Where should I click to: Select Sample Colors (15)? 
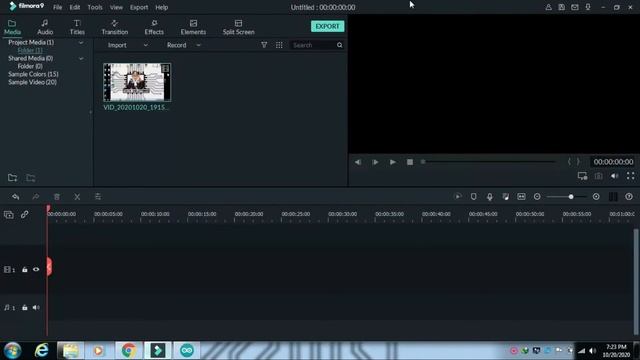(33, 74)
